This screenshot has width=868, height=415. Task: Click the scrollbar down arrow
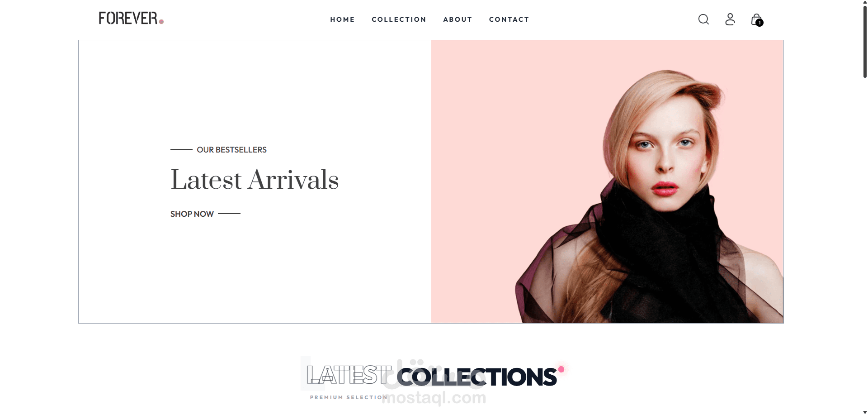coord(865,412)
